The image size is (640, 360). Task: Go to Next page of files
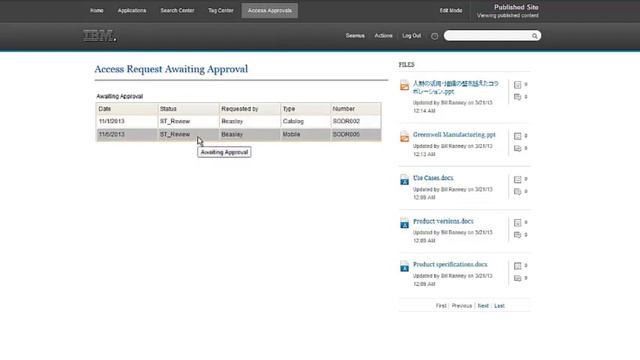click(483, 306)
